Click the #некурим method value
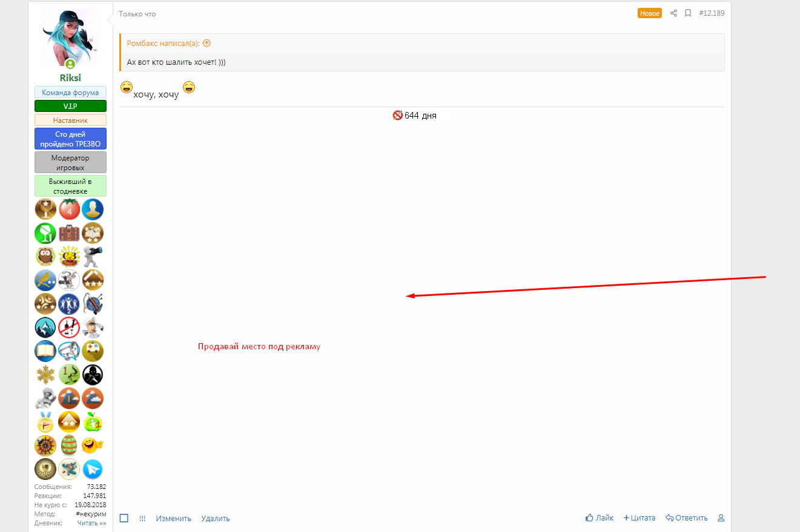 91,514
